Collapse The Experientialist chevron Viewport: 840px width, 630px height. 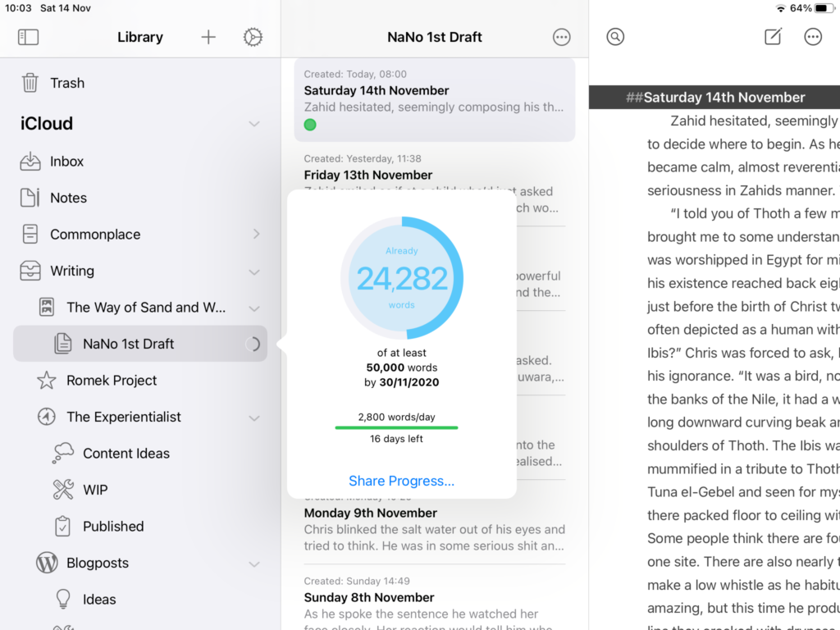coord(254,418)
